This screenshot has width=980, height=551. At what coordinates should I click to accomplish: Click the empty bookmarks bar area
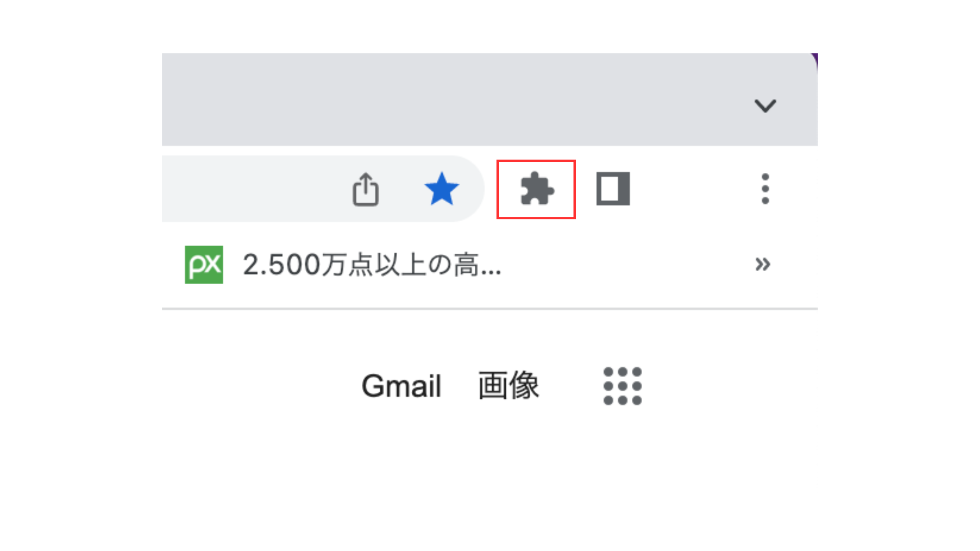[626, 265]
